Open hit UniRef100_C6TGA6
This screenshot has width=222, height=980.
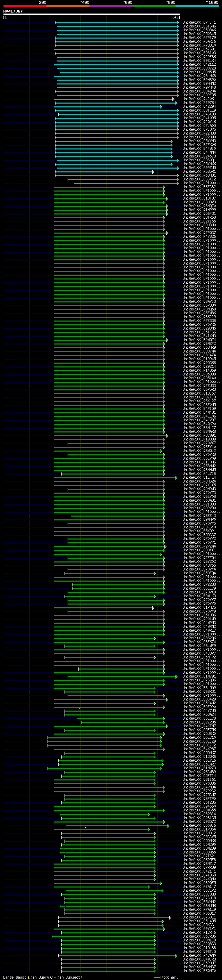[x=199, y=26]
